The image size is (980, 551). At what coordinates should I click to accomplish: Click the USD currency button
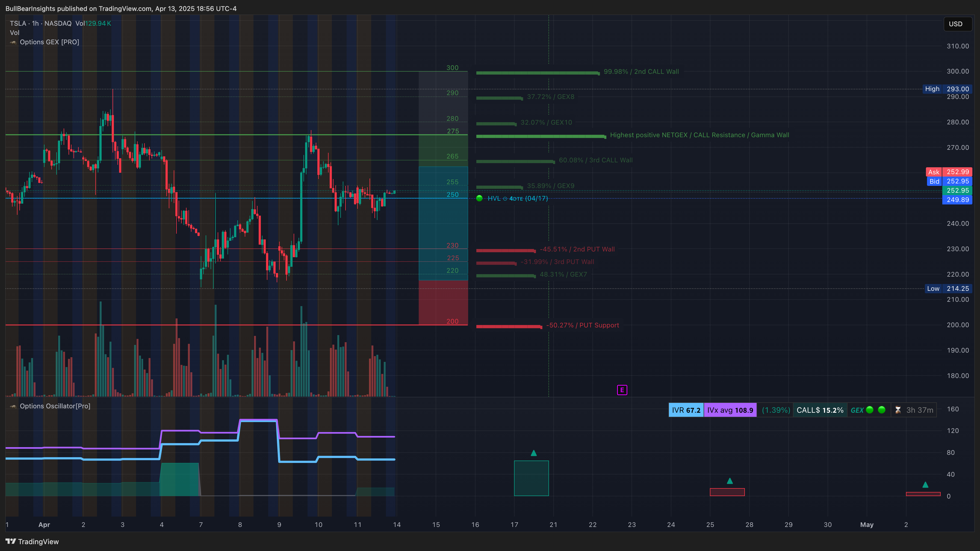(x=958, y=24)
